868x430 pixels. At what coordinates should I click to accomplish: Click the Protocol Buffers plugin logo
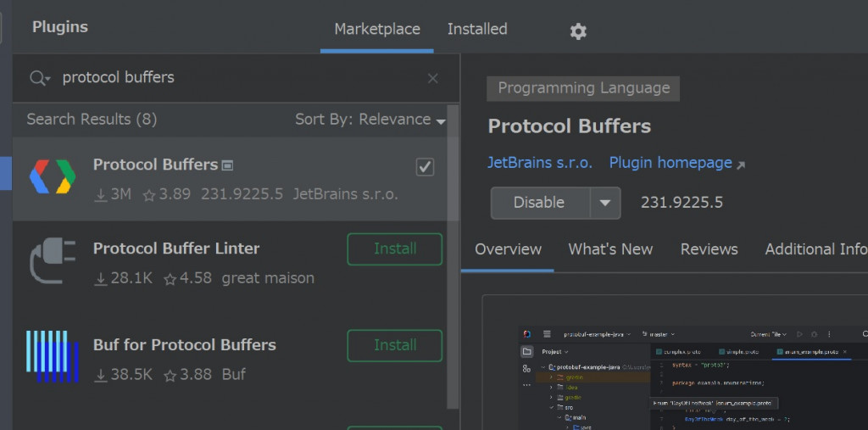(53, 176)
